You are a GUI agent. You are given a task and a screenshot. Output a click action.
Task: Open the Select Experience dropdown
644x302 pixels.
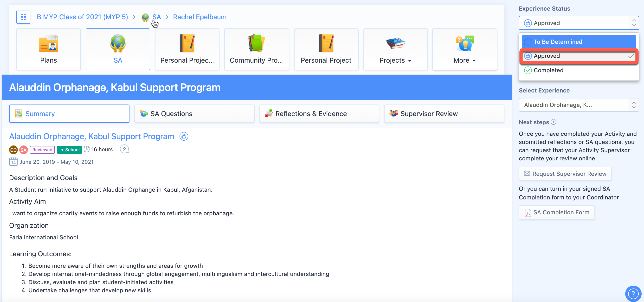579,105
